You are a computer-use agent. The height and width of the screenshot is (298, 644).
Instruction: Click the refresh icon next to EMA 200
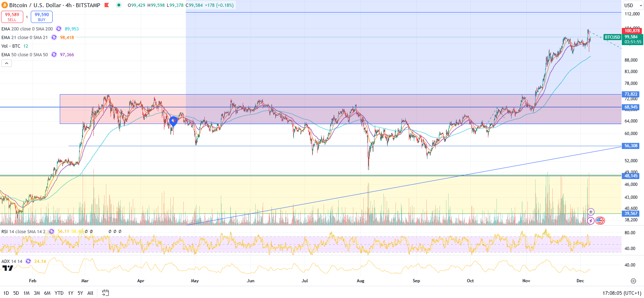click(59, 29)
